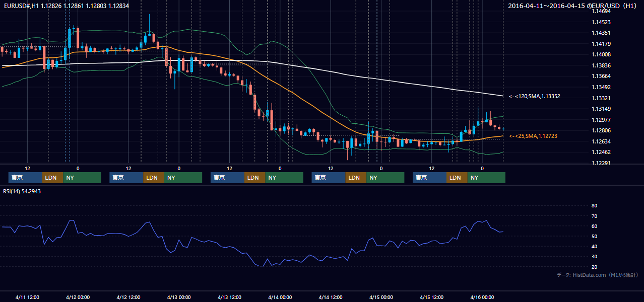Click RSI scale value 50

[594, 236]
